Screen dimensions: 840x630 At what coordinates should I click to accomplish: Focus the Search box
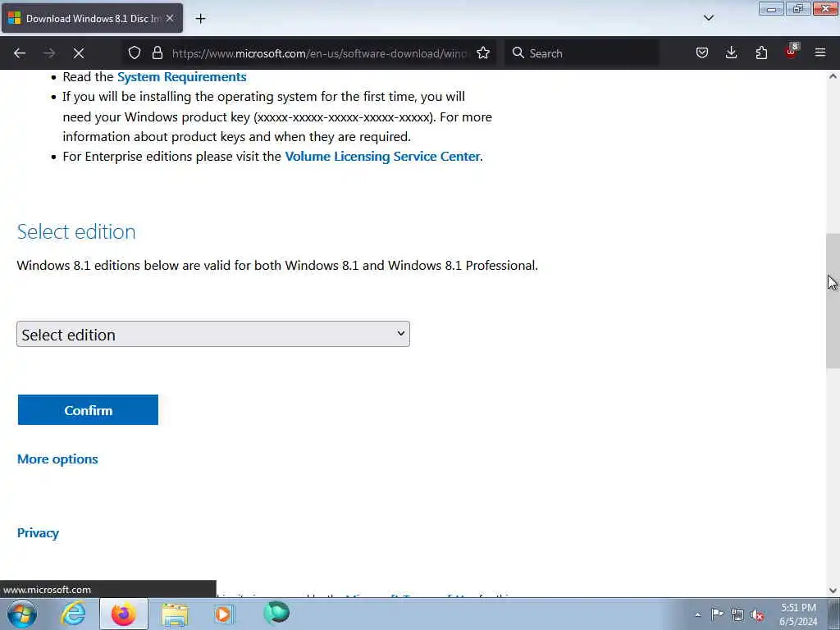point(582,53)
